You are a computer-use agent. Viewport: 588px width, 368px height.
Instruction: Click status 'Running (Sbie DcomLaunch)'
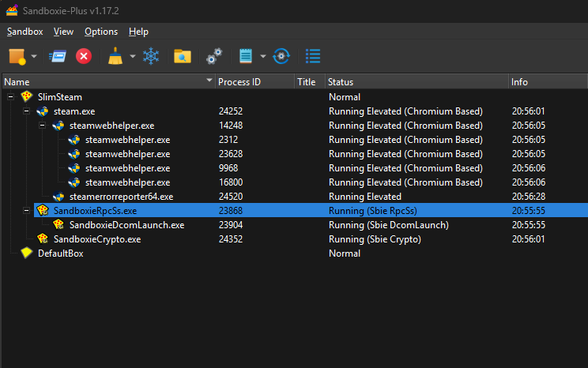[x=389, y=225]
